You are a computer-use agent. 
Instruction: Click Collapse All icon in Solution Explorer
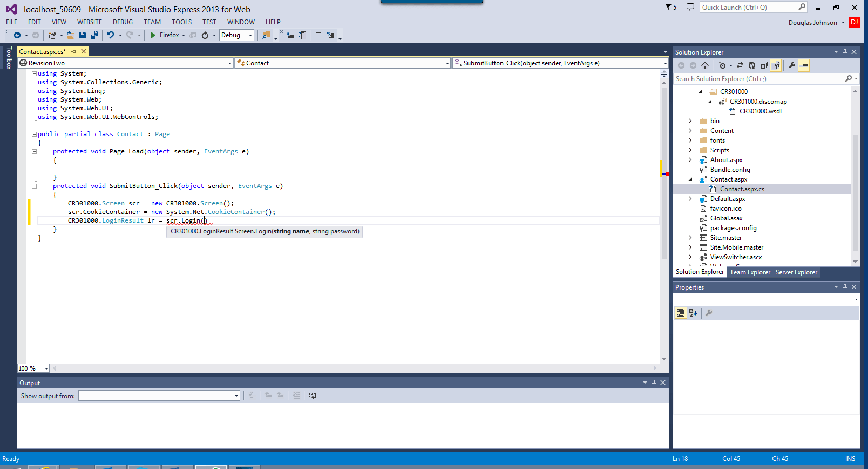764,65
